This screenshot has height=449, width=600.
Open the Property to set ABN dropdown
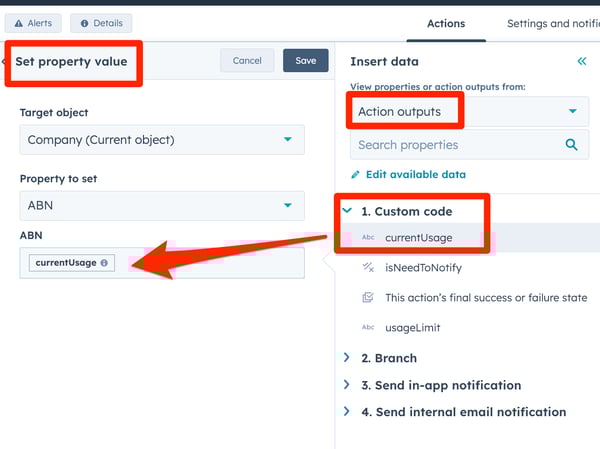(x=162, y=206)
